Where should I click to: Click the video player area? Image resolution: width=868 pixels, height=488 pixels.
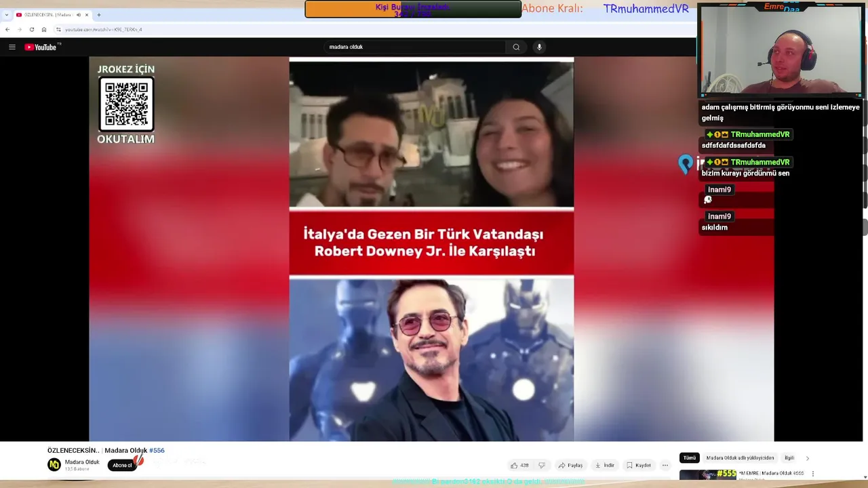point(431,249)
